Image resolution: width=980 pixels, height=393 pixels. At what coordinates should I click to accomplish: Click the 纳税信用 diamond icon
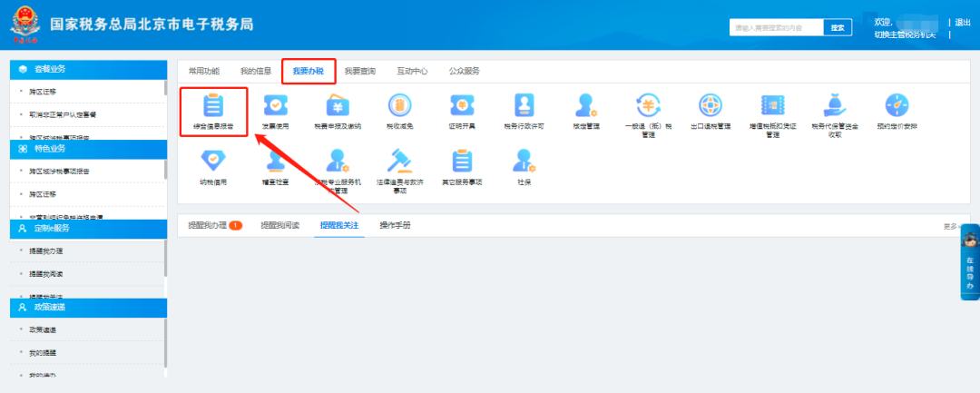(214, 162)
